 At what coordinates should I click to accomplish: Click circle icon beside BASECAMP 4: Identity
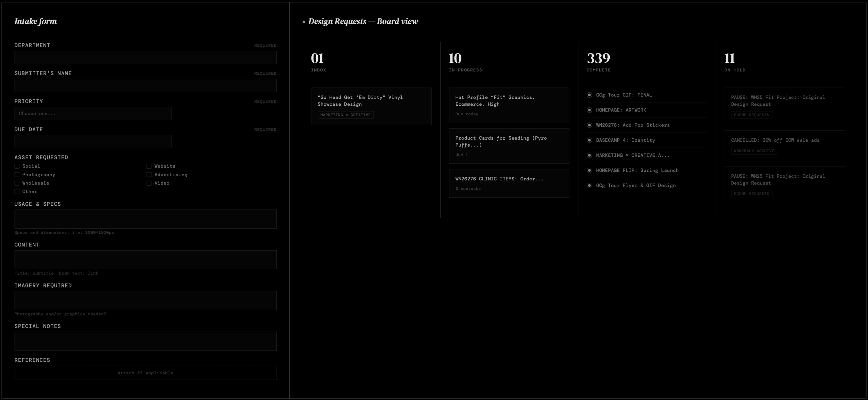click(589, 140)
